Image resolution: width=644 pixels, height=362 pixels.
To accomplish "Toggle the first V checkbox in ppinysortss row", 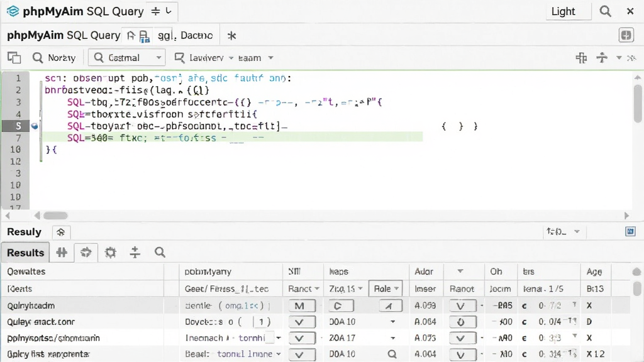I will (x=302, y=338).
